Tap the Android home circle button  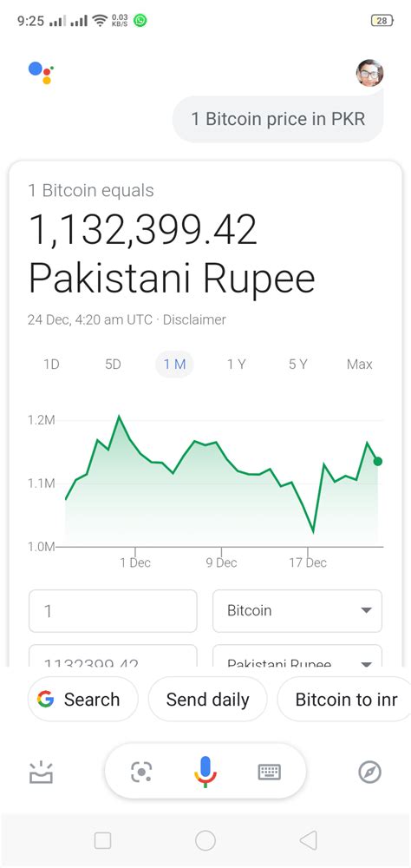[x=205, y=840]
